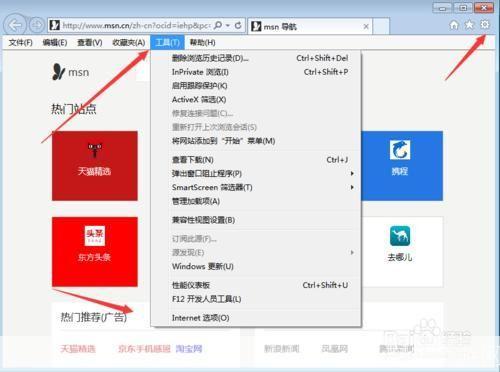Viewport: 500px width, 372px height.
Task: Click the search magnifier in address bar
Action: 218,25
